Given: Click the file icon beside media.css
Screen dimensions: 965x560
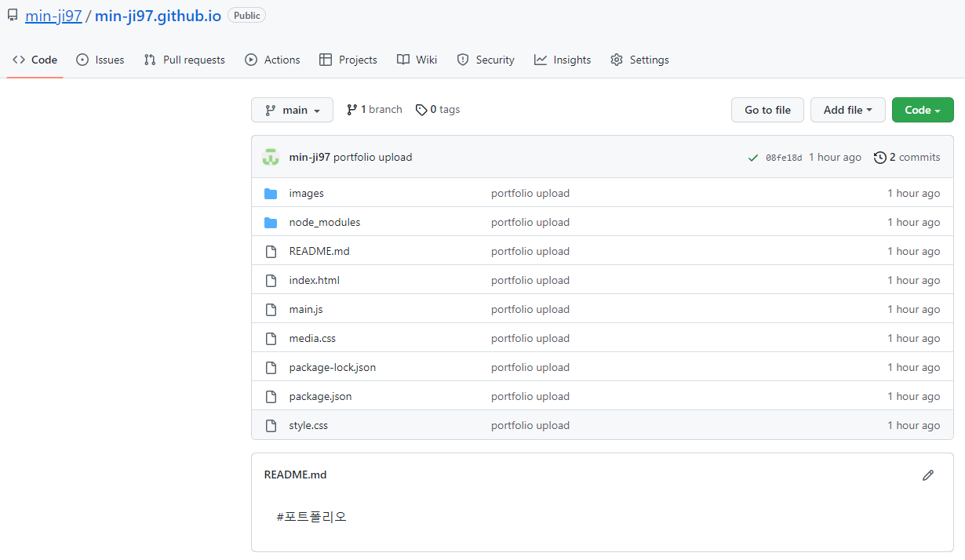Looking at the screenshot, I should (271, 339).
